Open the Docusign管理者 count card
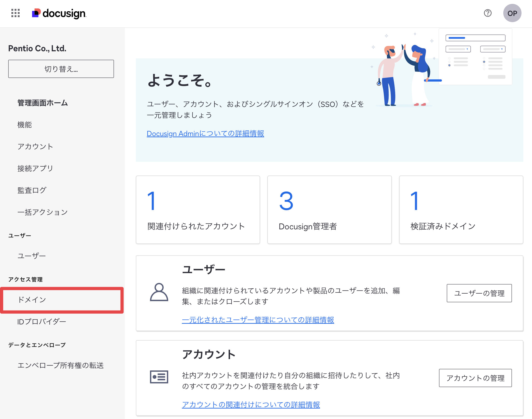This screenshot has width=532, height=419. [329, 210]
